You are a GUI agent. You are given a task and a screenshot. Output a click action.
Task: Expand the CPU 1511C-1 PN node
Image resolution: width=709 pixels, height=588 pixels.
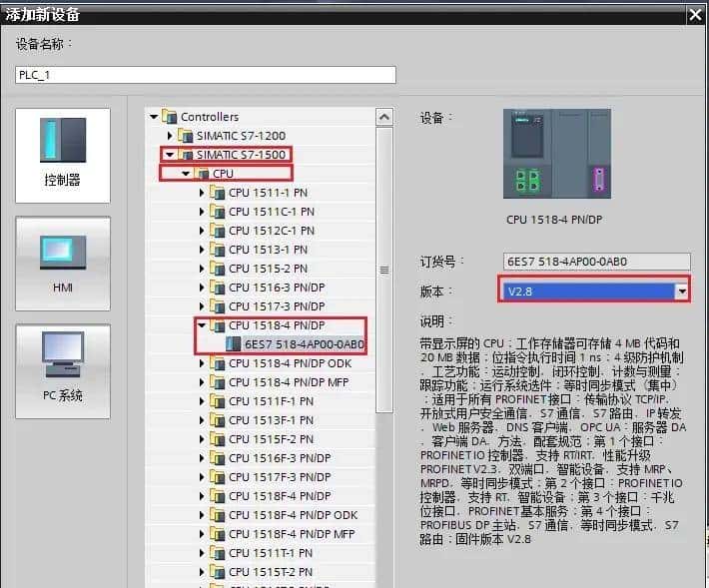click(202, 212)
